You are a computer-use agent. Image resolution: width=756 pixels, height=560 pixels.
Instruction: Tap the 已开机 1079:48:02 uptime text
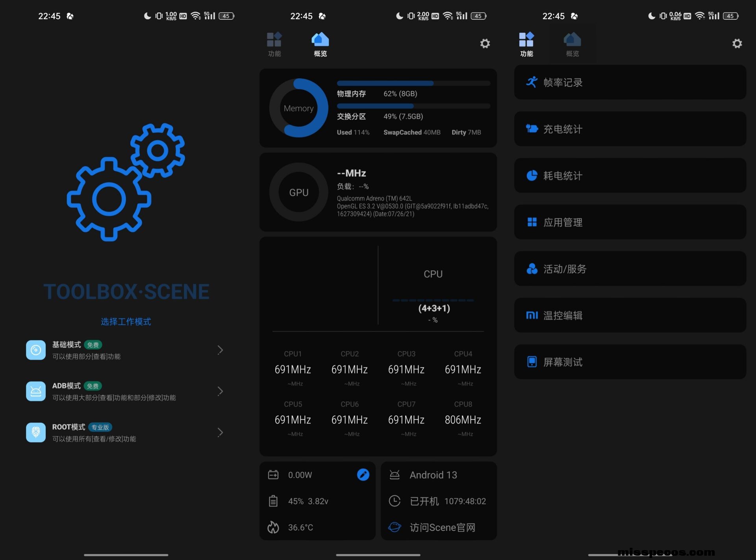pyautogui.click(x=448, y=501)
